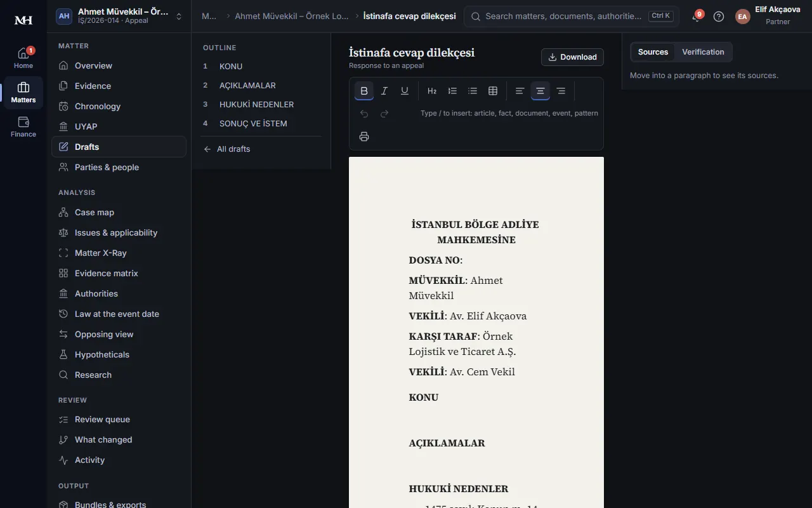Click the DOSYA NO line in document
Screen dimensions: 812x508
[436, 260]
